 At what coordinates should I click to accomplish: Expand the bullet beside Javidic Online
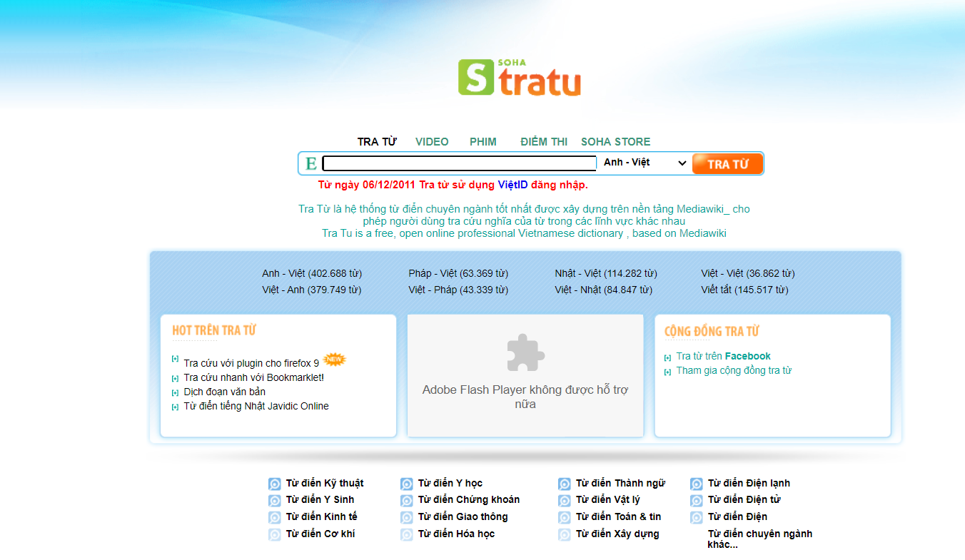click(176, 407)
